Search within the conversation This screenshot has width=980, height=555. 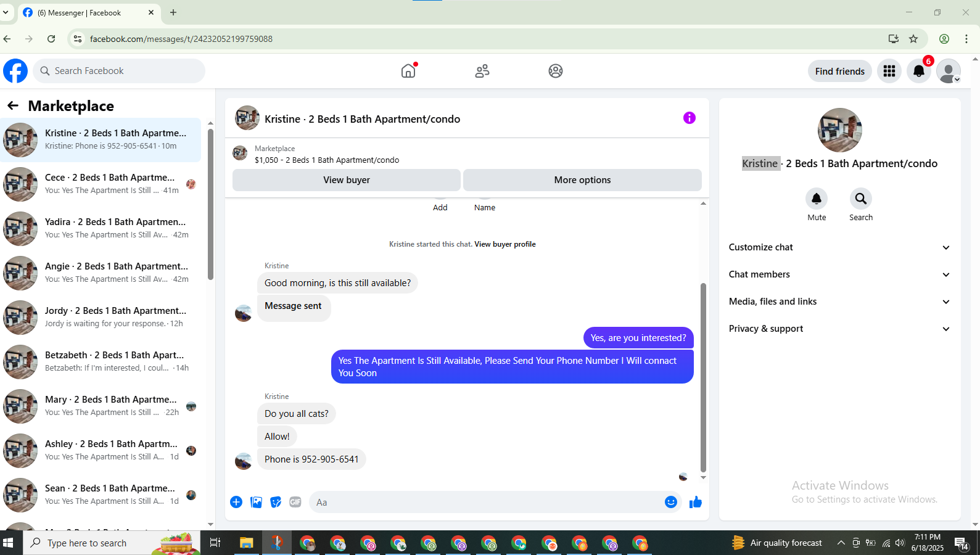click(861, 199)
